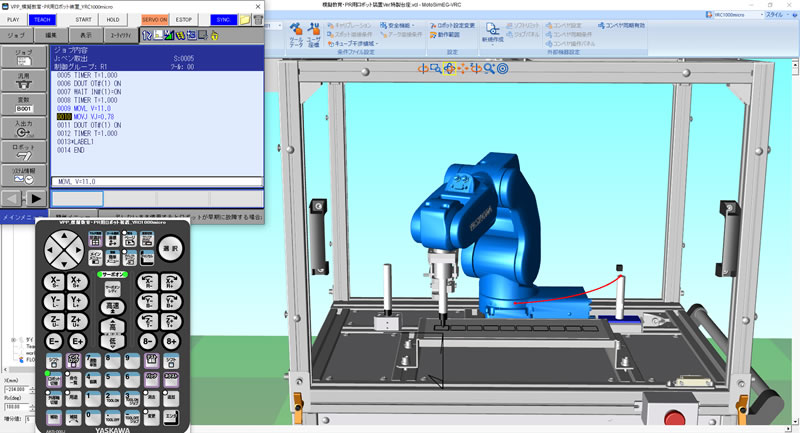Open the VRC1000micro controller dropdown

point(731,15)
